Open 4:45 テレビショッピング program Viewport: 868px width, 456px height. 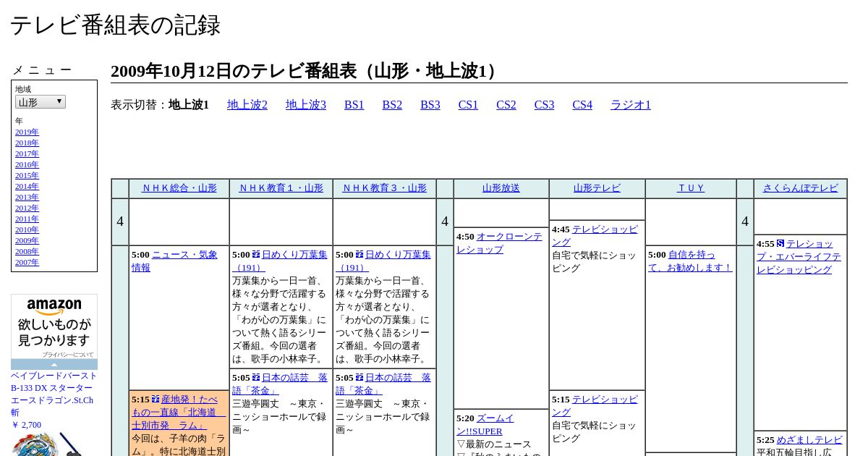click(x=595, y=236)
